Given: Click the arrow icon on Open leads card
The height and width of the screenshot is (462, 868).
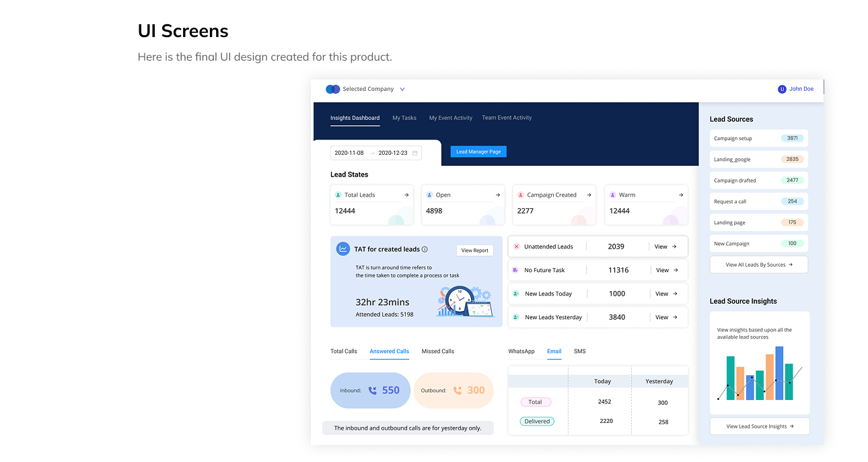Looking at the screenshot, I should click(x=498, y=195).
